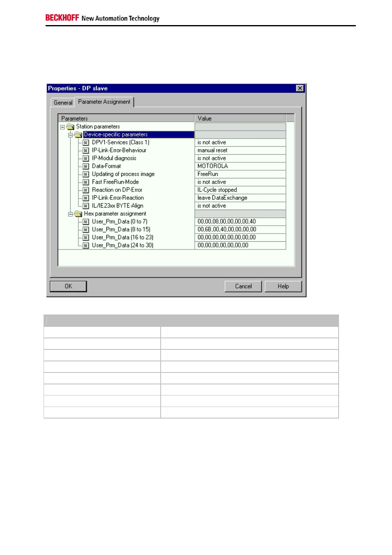
Task: Click the value 00,00,00,00,00,00,00,00
Action: [x=240, y=238]
